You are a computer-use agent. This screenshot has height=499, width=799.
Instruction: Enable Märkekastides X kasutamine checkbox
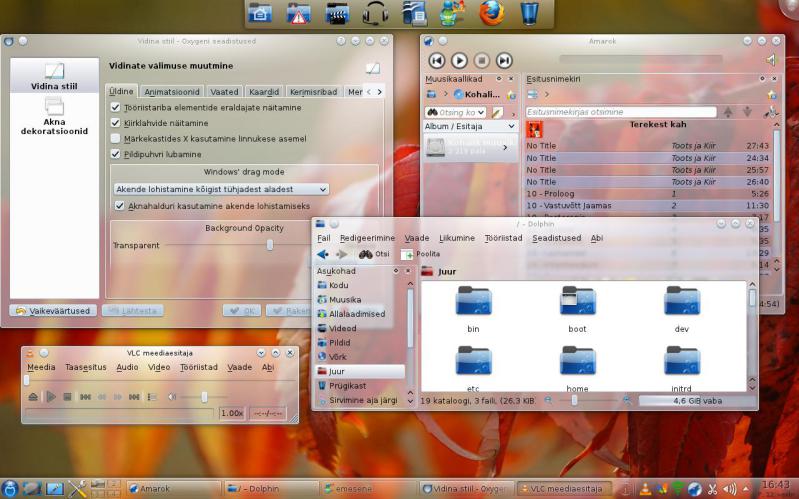116,138
